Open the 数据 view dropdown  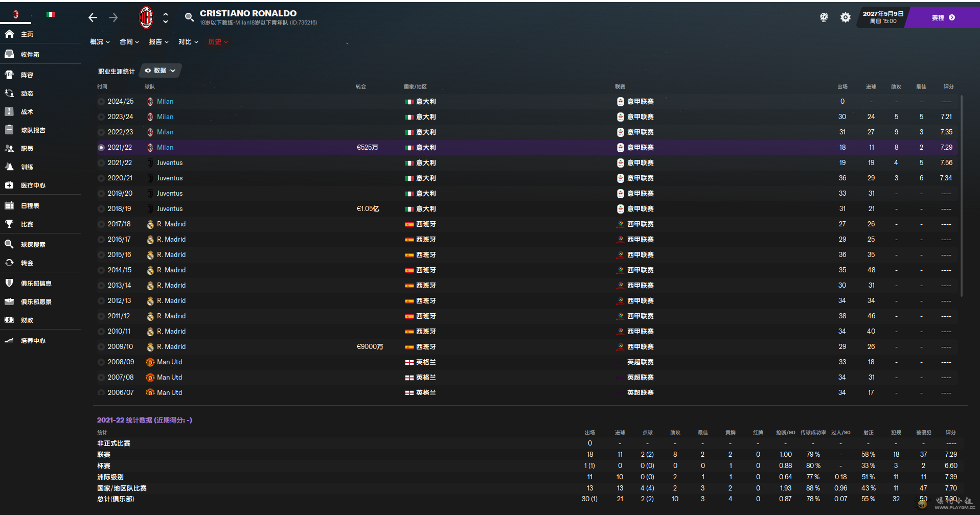pos(160,71)
